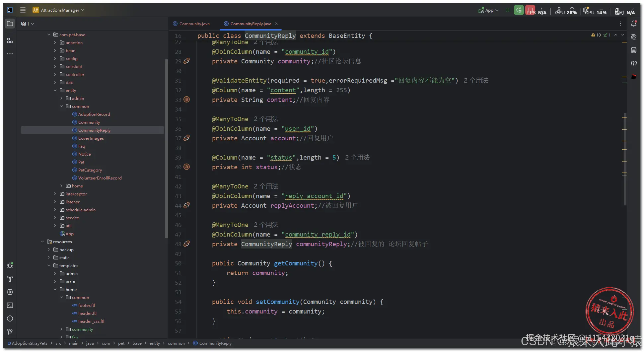Image resolution: width=644 pixels, height=352 pixels.
Task: Stop the running App process
Action: click(530, 10)
